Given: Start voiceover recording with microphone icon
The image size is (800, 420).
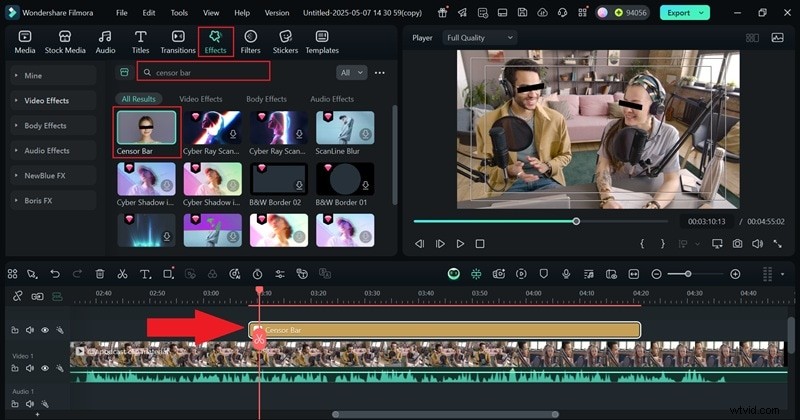Looking at the screenshot, I should click(x=566, y=274).
